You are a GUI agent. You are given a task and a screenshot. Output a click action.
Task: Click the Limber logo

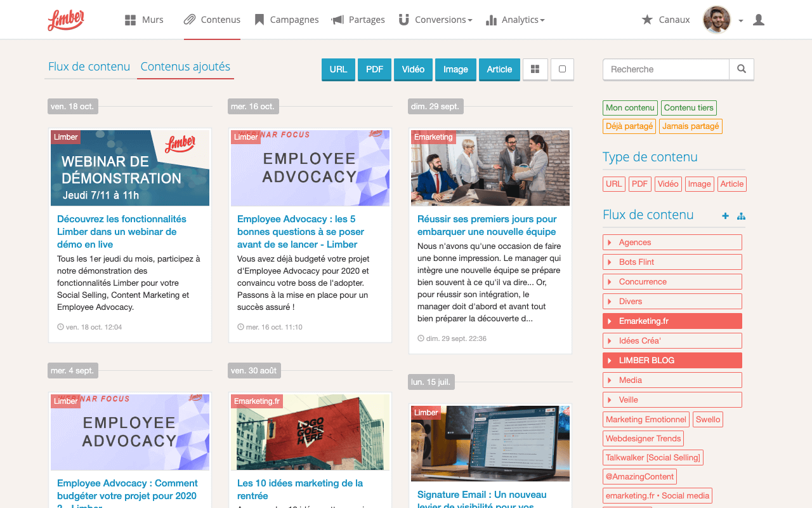tap(66, 20)
